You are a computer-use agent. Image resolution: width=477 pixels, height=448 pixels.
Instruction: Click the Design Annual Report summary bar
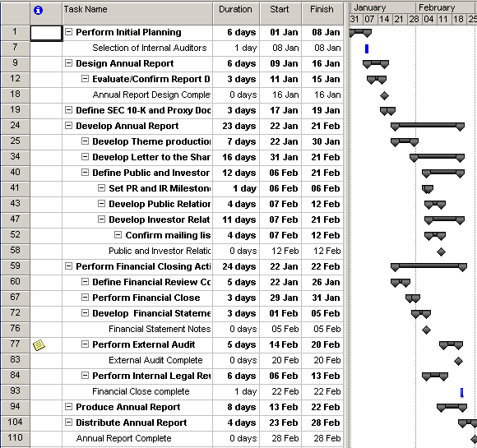[x=376, y=64]
